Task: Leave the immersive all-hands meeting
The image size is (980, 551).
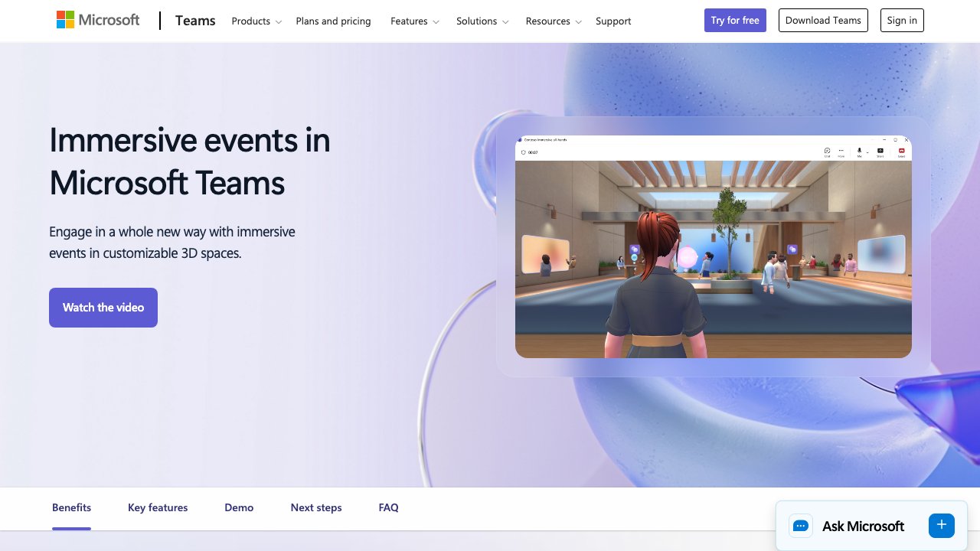Action: (x=901, y=151)
